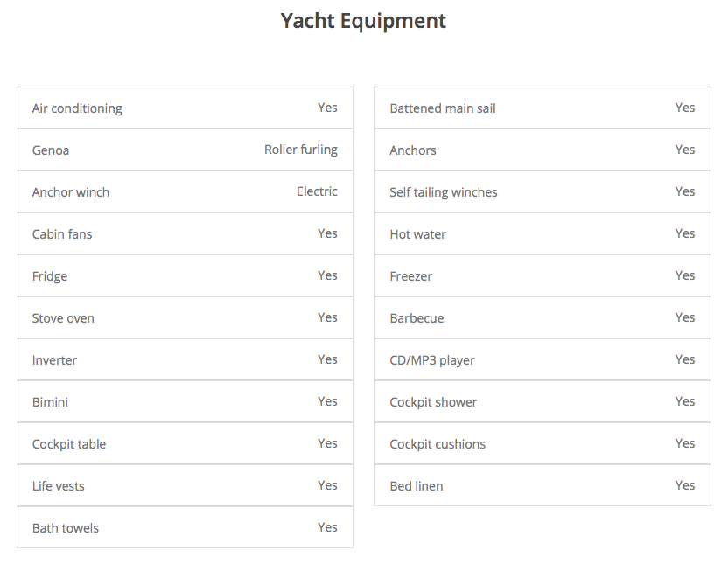Click the Cockpit table label
Screen dimensions: 728x564
tap(69, 444)
